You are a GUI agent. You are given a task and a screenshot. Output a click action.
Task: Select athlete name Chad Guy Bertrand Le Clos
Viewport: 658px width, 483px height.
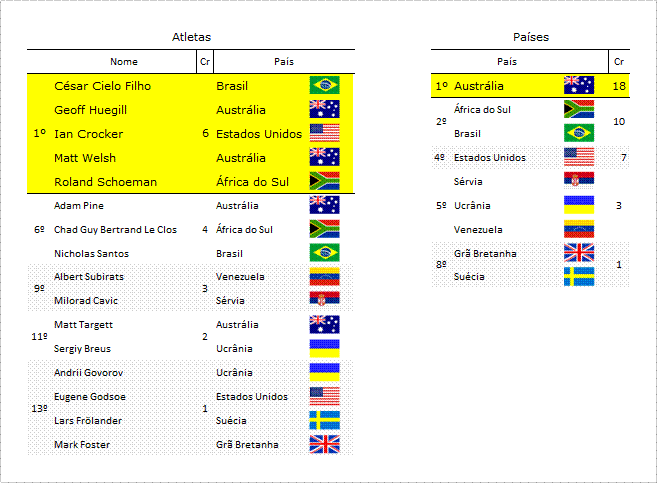click(x=115, y=230)
